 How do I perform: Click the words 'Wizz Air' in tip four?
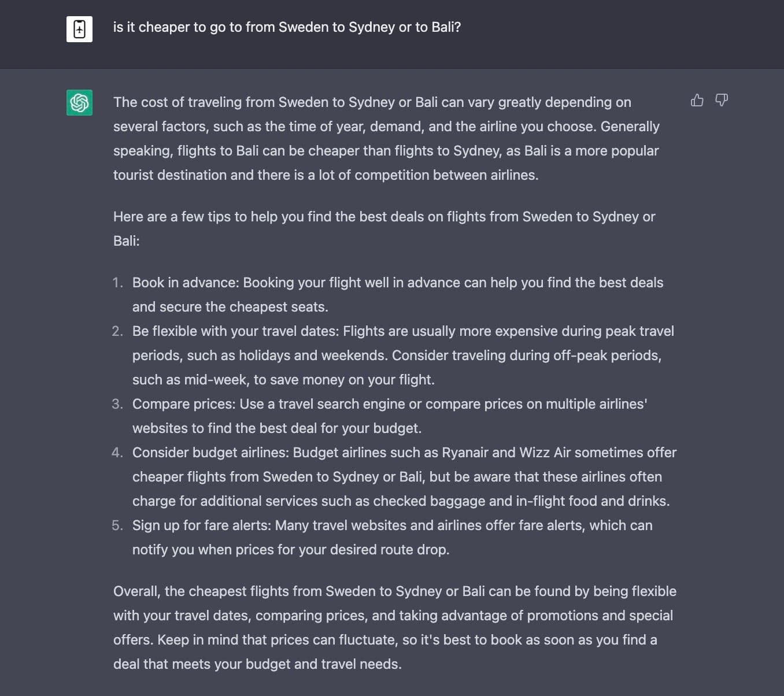[x=545, y=453]
